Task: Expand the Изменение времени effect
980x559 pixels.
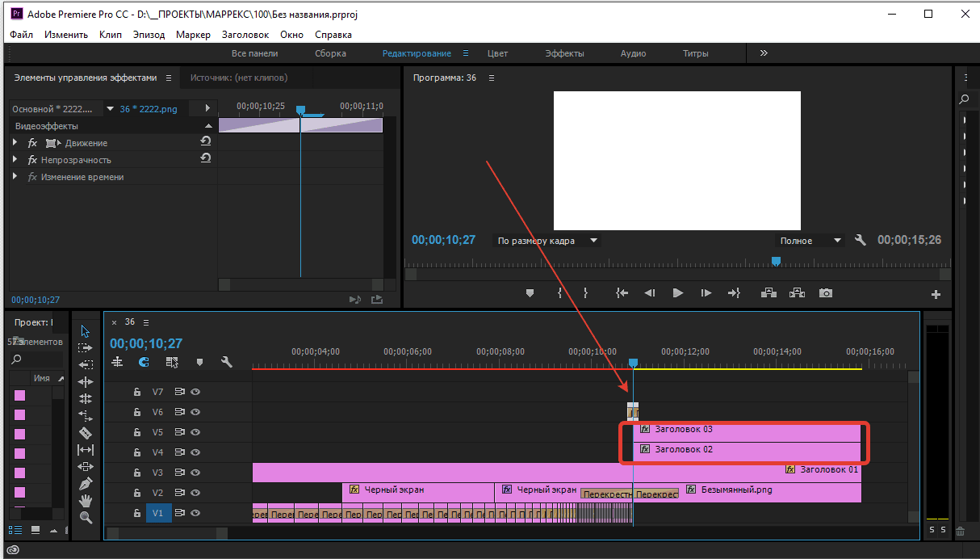Action: pyautogui.click(x=15, y=176)
